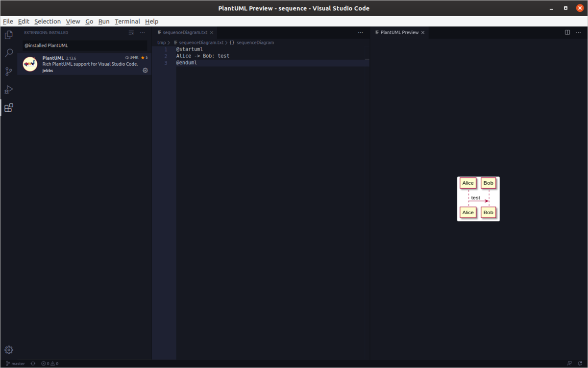
Task: Open PlantUML Preview group more actions
Action: click(x=579, y=32)
